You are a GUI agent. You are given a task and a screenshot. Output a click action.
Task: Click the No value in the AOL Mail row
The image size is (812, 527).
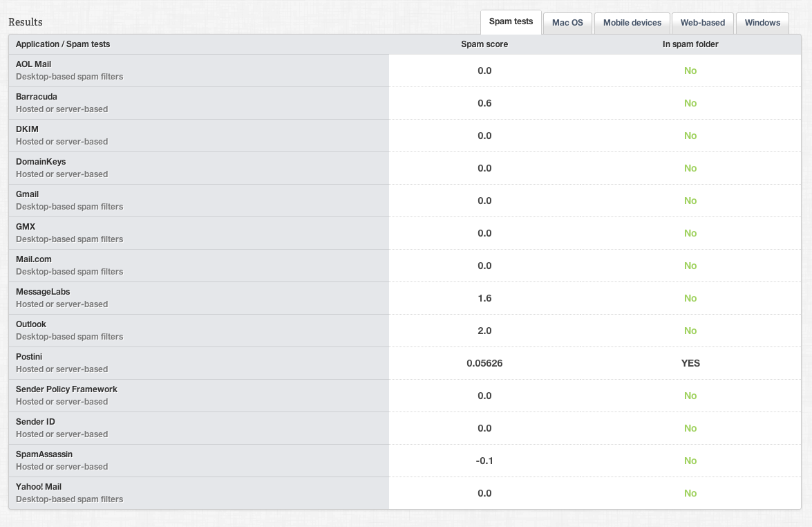tap(690, 71)
